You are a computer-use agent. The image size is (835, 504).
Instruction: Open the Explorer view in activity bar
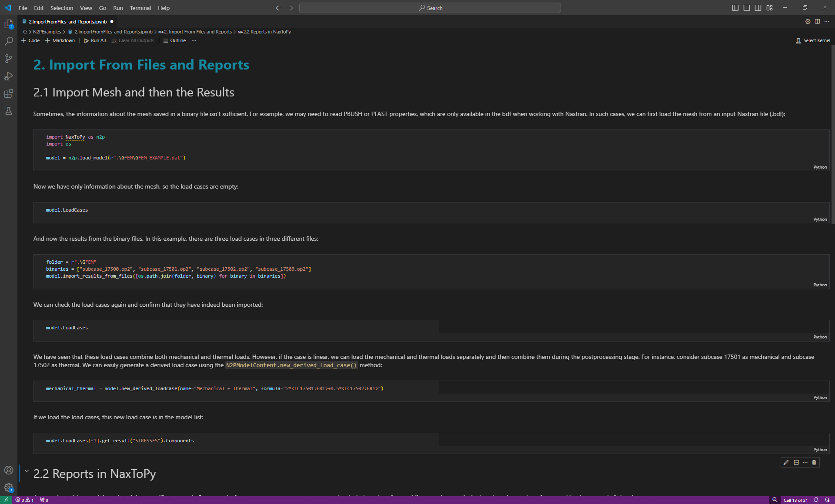(x=9, y=24)
